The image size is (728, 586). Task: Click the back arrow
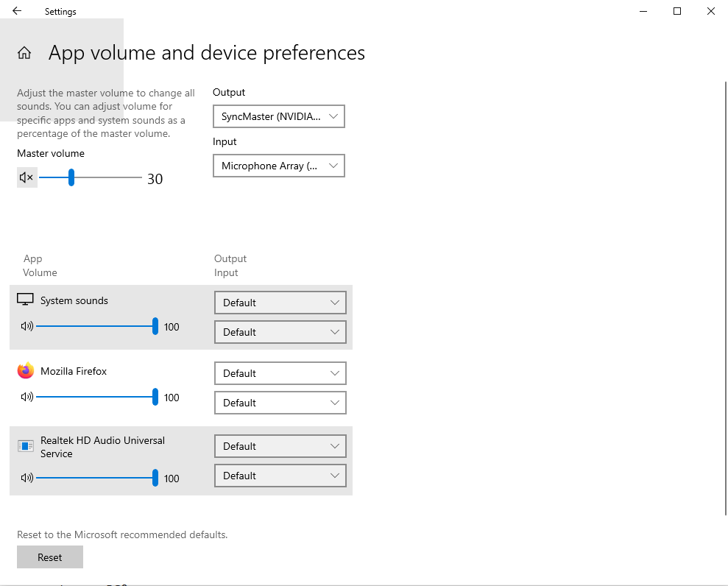click(15, 11)
